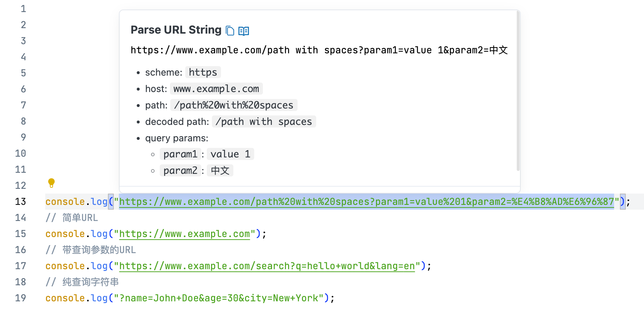
Task: Click console on line 17
Action: (65, 266)
